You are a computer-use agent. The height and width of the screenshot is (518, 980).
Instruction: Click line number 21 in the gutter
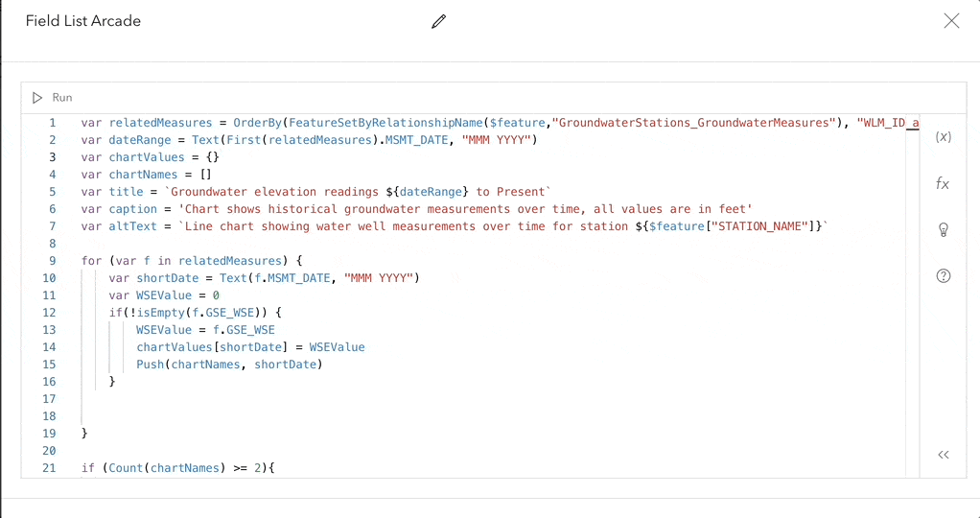tap(49, 468)
